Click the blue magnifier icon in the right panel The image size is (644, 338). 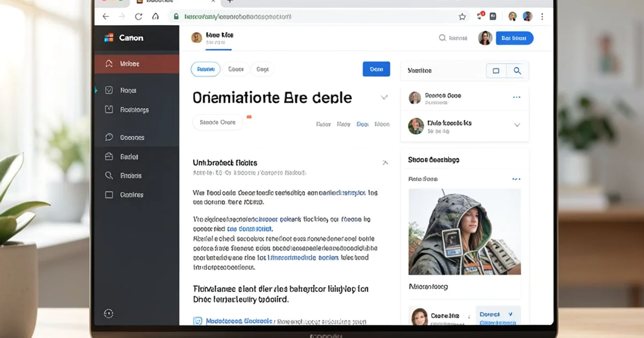pyautogui.click(x=517, y=71)
